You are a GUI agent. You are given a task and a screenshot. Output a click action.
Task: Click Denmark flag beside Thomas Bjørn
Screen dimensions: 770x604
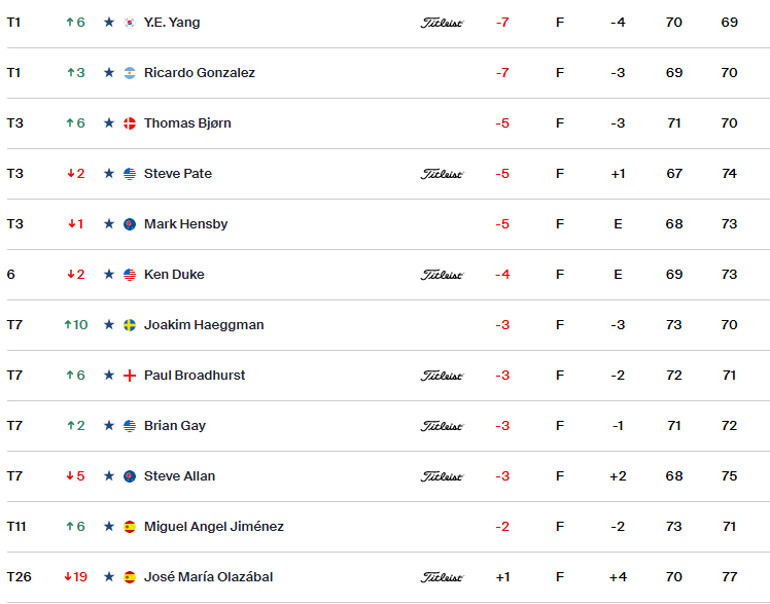pos(130,123)
